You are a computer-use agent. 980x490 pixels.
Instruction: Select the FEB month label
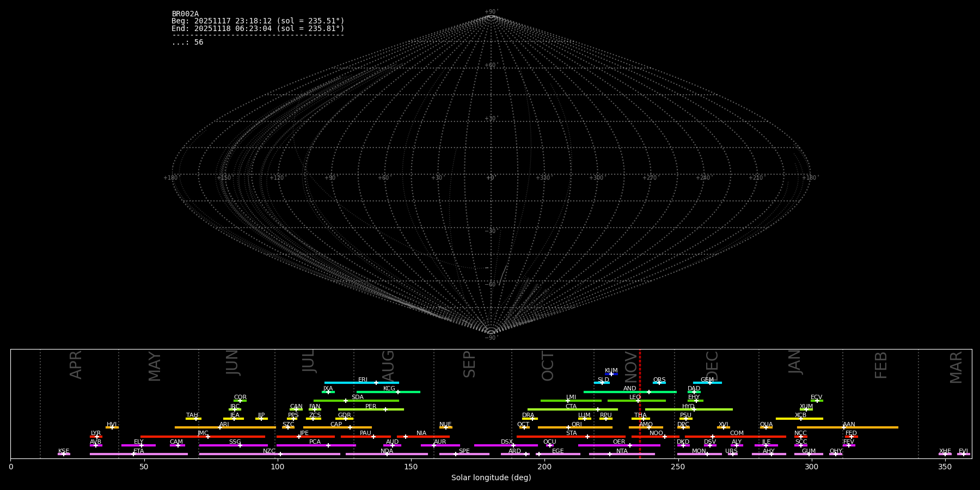[881, 365]
